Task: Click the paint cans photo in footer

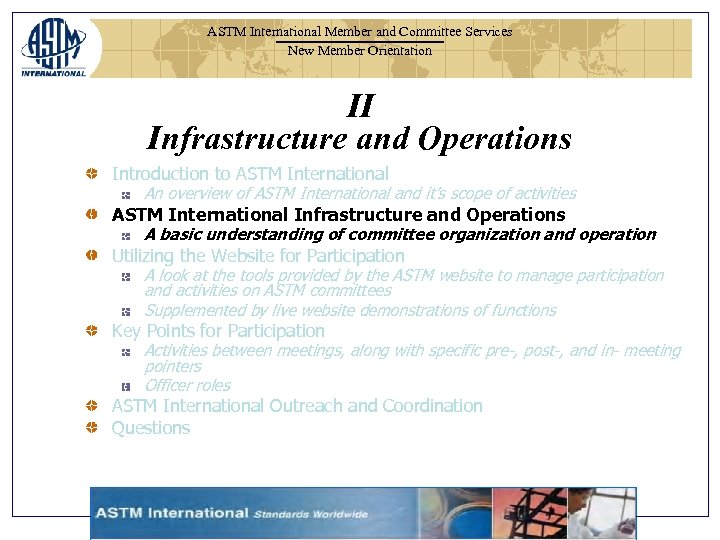Action: (455, 513)
